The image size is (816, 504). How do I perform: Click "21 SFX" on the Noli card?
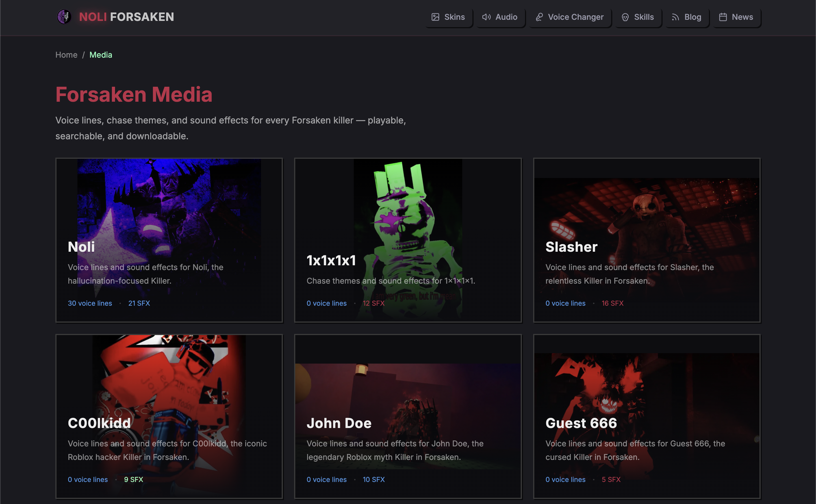point(139,303)
